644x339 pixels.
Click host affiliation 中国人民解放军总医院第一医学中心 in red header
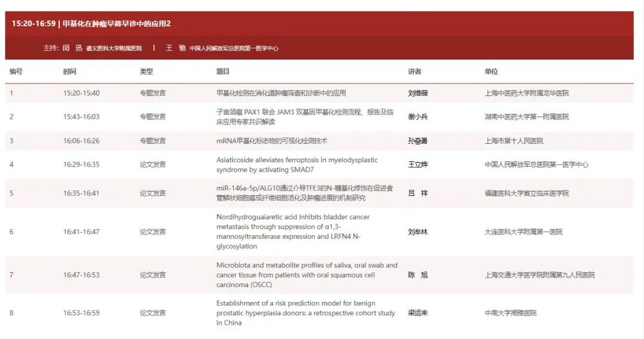click(x=234, y=48)
